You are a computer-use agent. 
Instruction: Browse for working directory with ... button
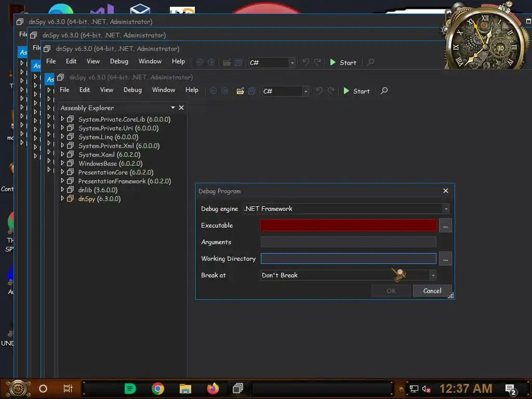point(445,259)
